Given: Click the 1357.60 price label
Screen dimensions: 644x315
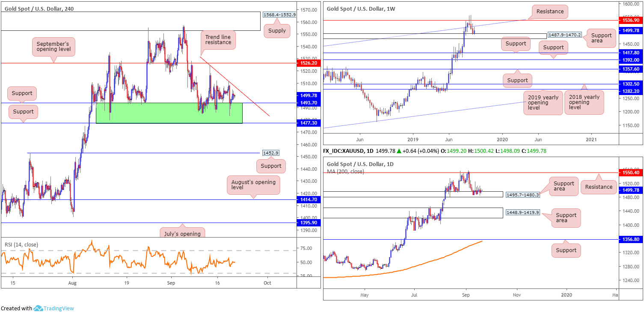Looking at the screenshot, I should point(631,69).
